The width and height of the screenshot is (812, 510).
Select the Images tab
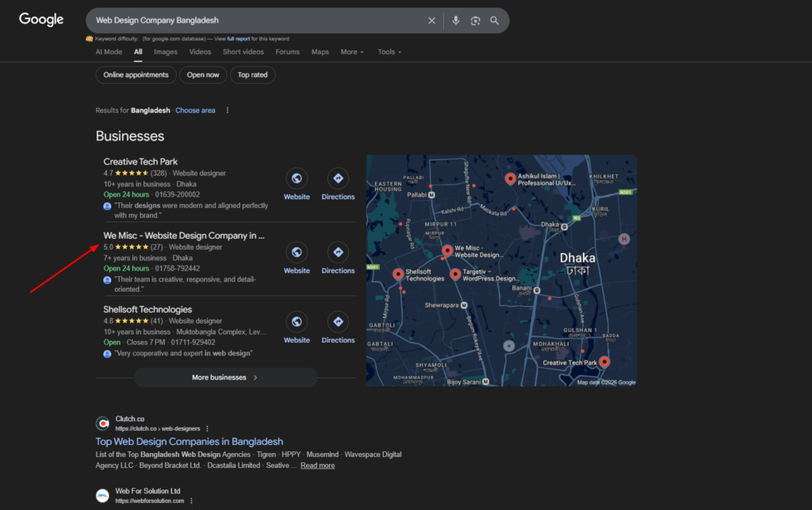pos(166,52)
